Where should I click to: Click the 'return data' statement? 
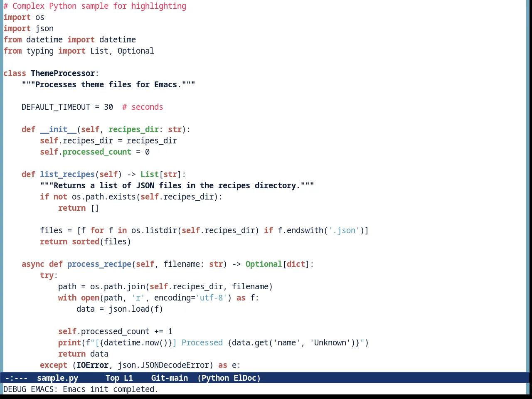coord(83,354)
